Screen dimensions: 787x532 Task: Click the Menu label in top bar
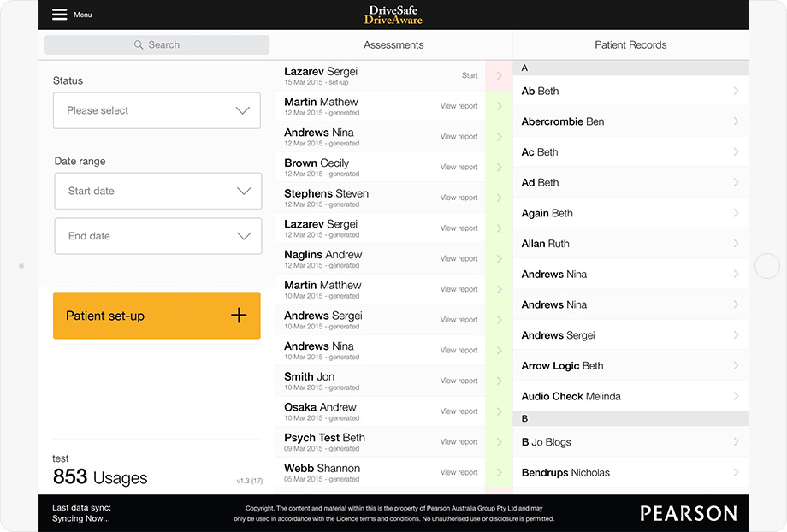(x=83, y=15)
